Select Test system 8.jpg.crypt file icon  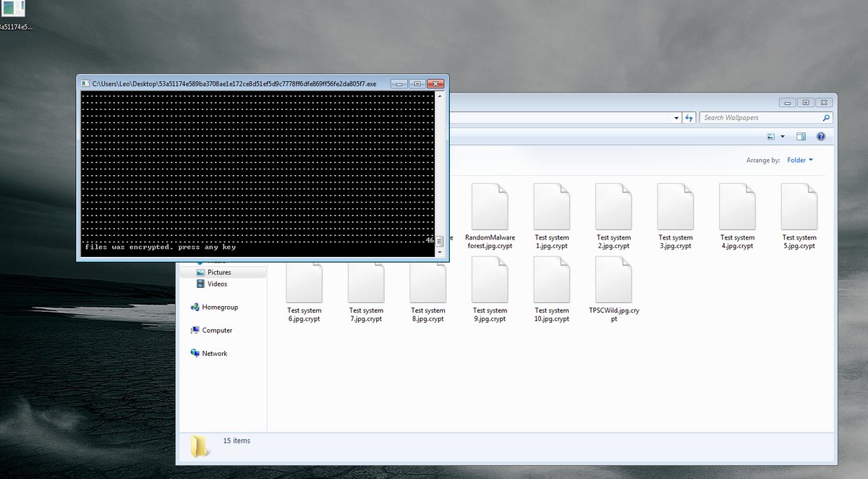click(427, 281)
